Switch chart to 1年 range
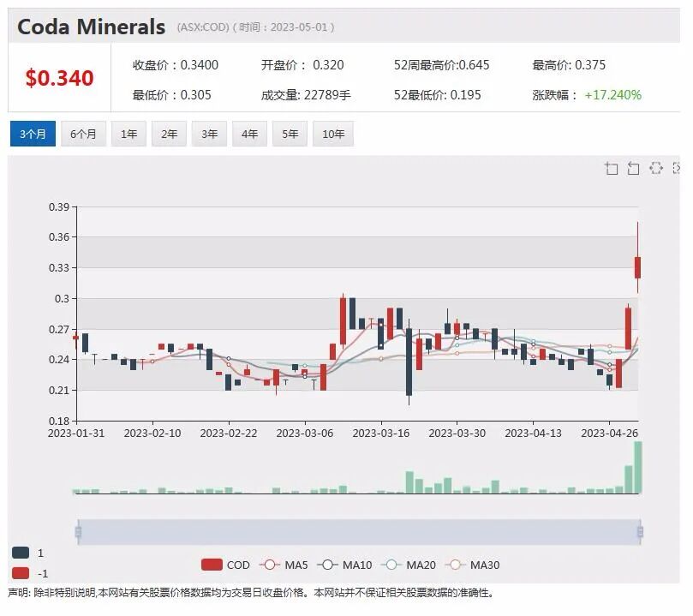 coord(128,134)
